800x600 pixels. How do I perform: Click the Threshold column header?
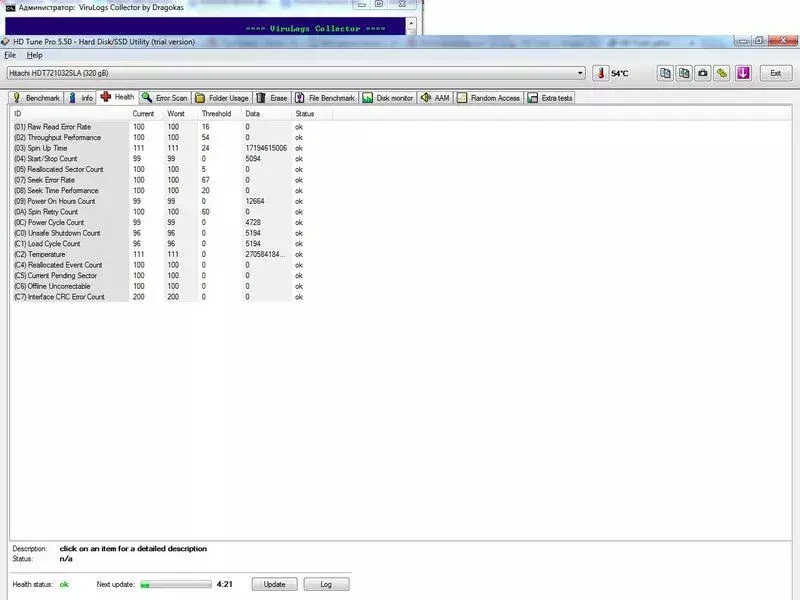coord(219,114)
